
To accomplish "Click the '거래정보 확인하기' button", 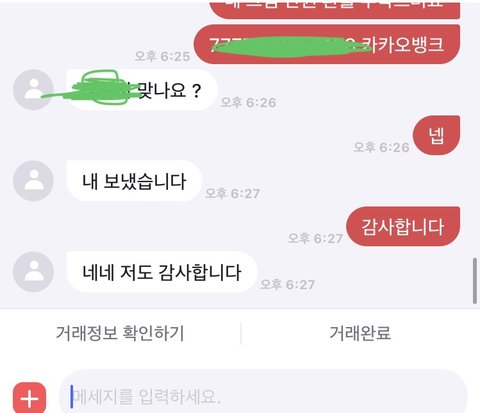I will [x=120, y=333].
